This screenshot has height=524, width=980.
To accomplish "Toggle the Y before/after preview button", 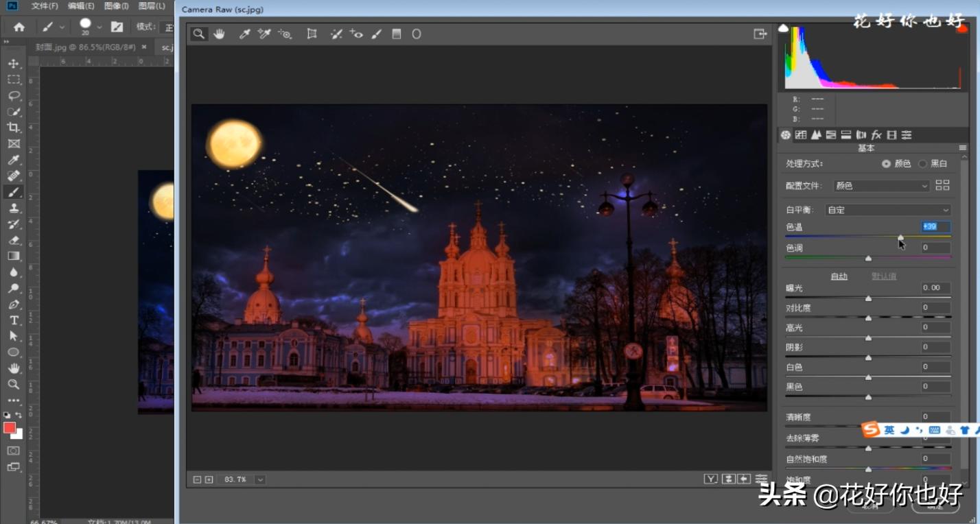I will (x=711, y=479).
